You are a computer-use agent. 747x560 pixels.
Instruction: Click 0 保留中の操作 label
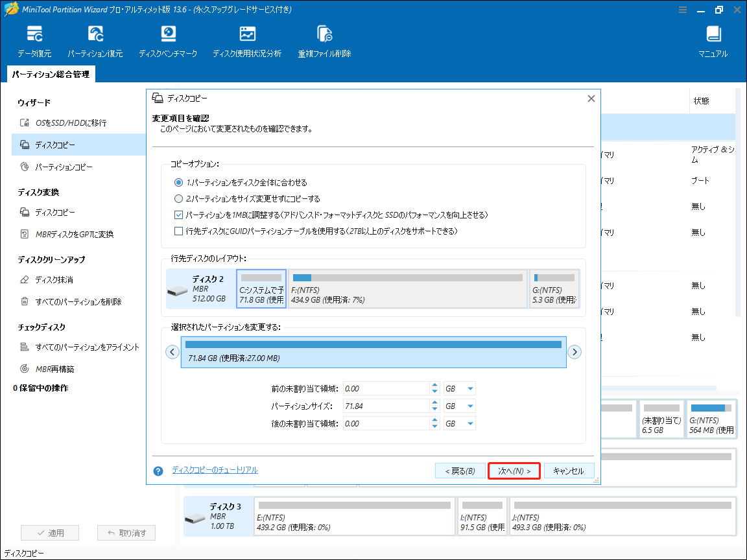coord(41,388)
